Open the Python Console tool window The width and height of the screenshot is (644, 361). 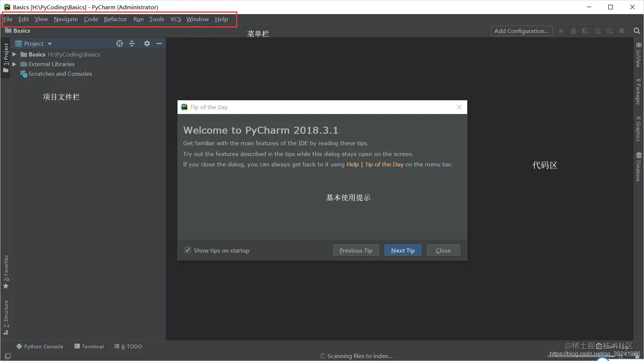click(40, 347)
